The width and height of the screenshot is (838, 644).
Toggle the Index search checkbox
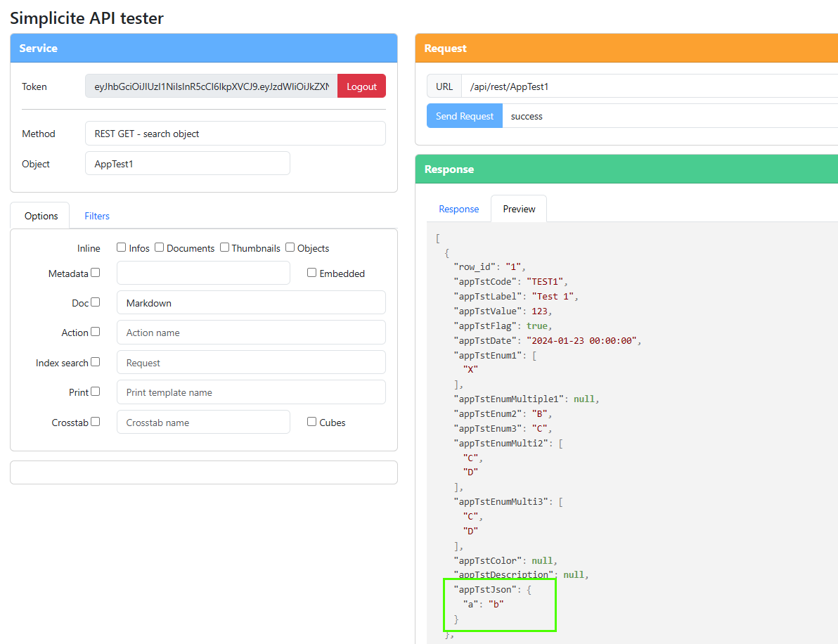click(96, 362)
